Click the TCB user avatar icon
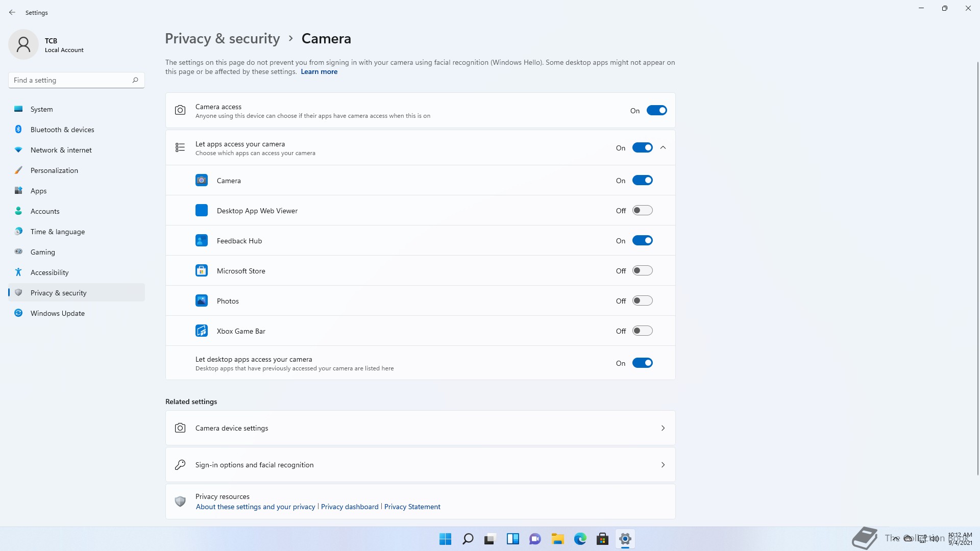980x551 pixels. tap(23, 44)
